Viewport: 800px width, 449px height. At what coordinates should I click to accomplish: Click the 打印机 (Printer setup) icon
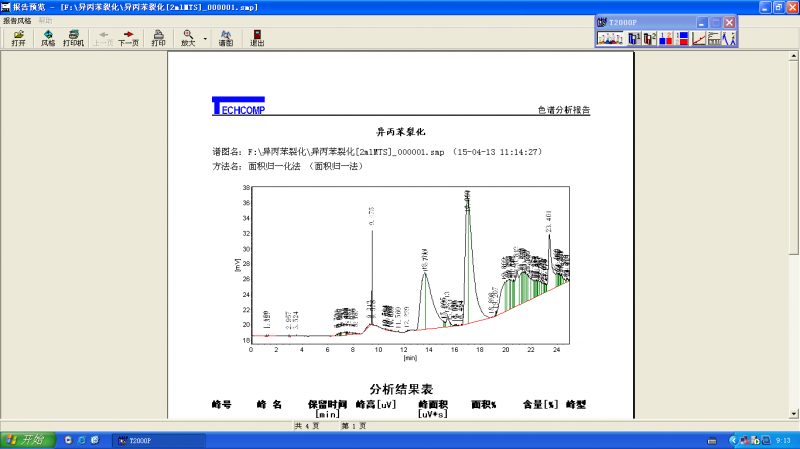73,38
